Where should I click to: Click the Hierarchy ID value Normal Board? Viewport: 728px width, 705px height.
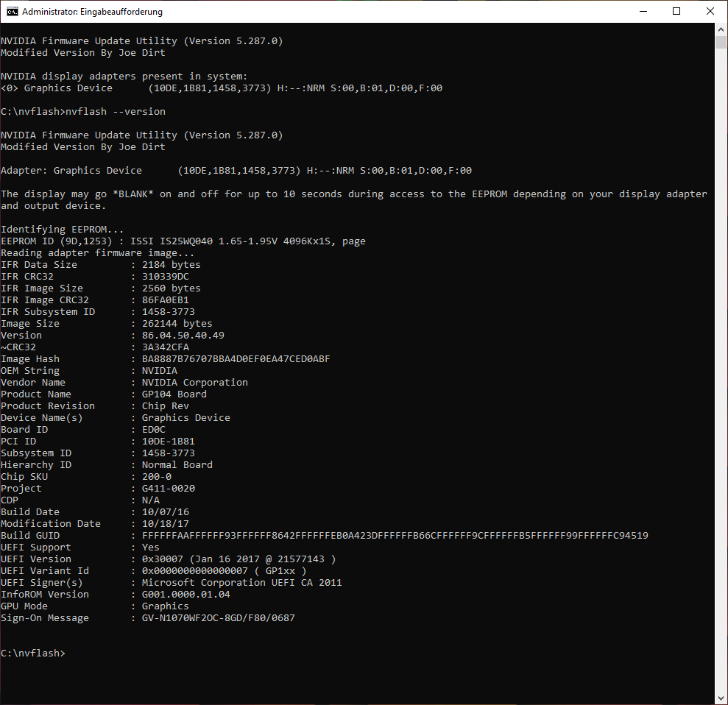[177, 464]
